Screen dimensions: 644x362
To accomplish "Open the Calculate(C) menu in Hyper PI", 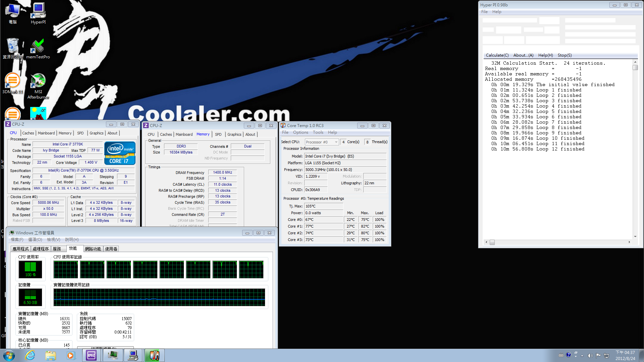I will coord(497,55).
